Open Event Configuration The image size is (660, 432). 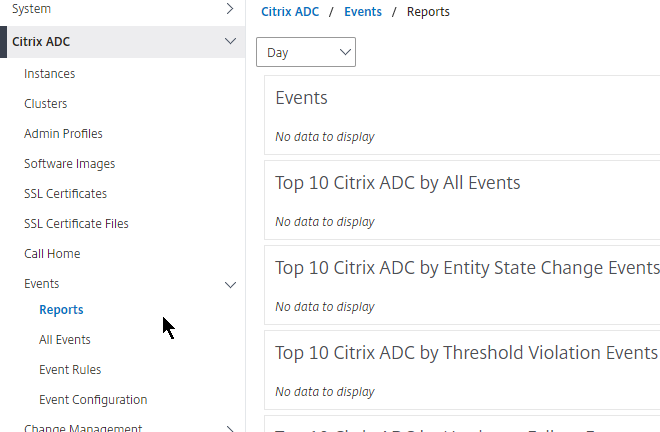pos(93,400)
